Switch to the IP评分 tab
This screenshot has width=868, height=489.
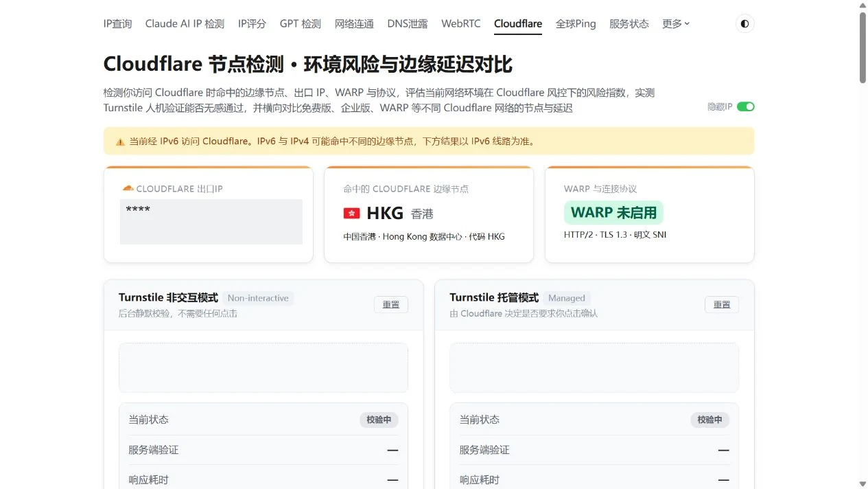(252, 23)
